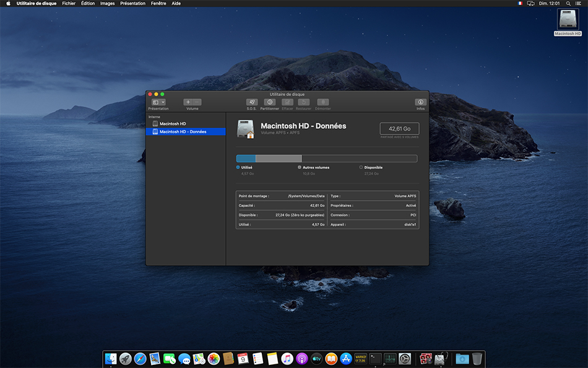The width and height of the screenshot is (588, 368).
Task: Click the gray Autres volumes legend dot
Action: 299,167
